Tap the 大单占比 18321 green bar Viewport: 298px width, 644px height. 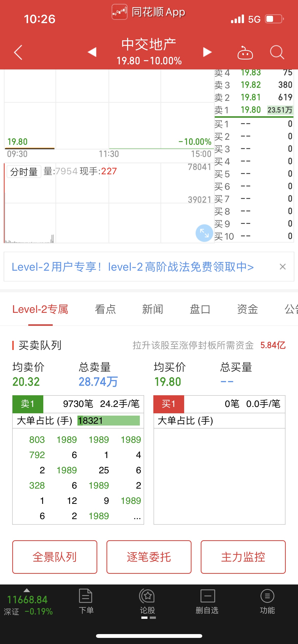109,421
